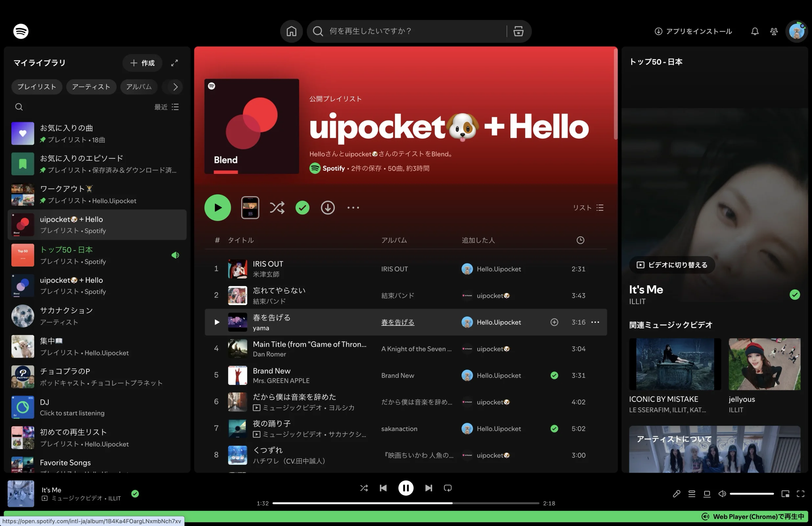Filter library by プレイリスト

(37, 87)
